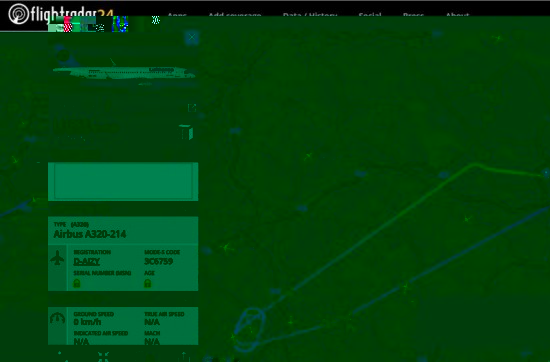Click the airplane icon beside Registration

point(57,259)
